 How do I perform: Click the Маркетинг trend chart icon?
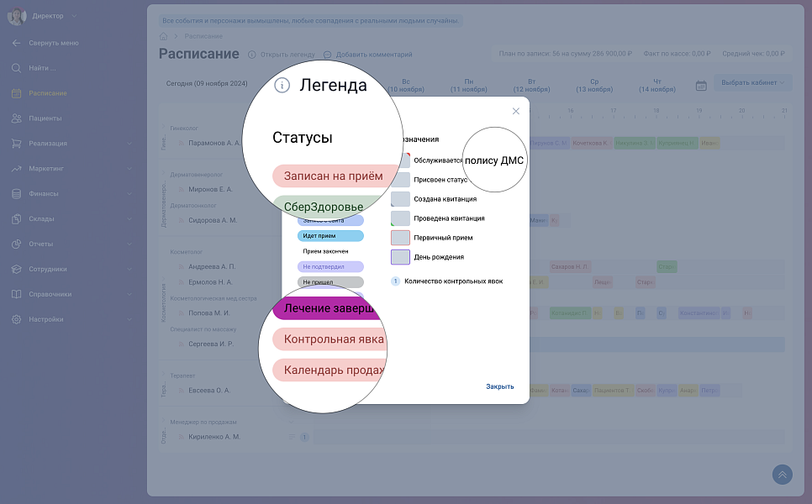coord(16,169)
